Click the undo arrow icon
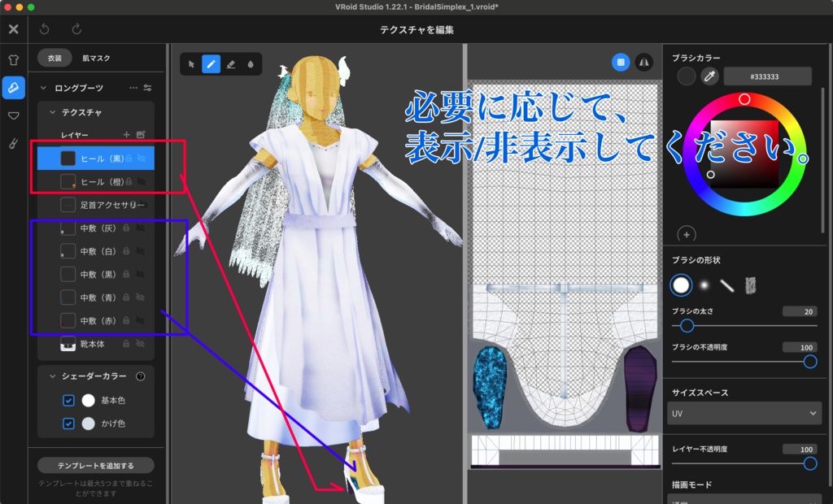 [x=42, y=28]
